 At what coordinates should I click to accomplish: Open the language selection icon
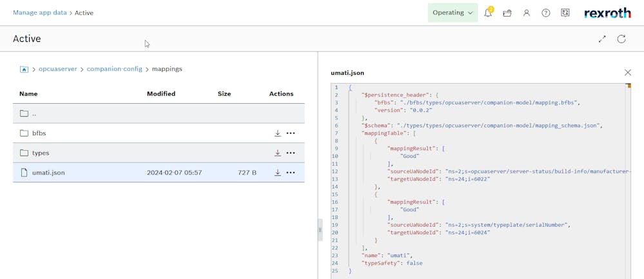point(565,13)
